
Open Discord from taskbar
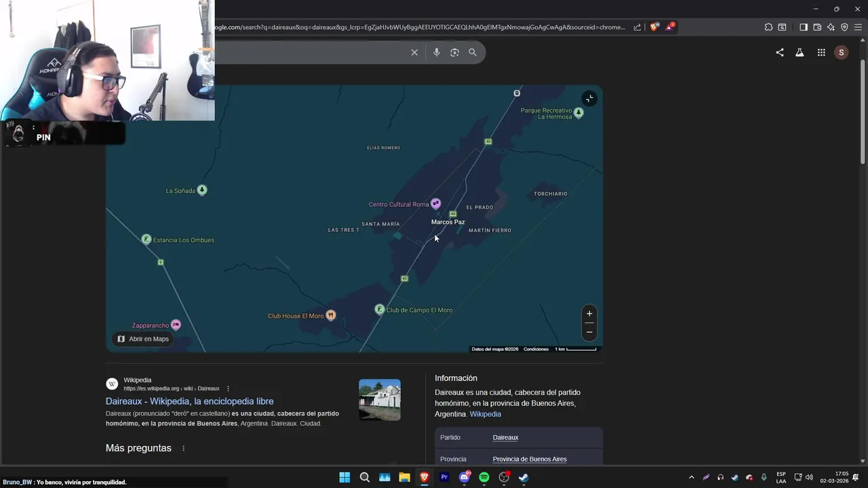(x=465, y=477)
